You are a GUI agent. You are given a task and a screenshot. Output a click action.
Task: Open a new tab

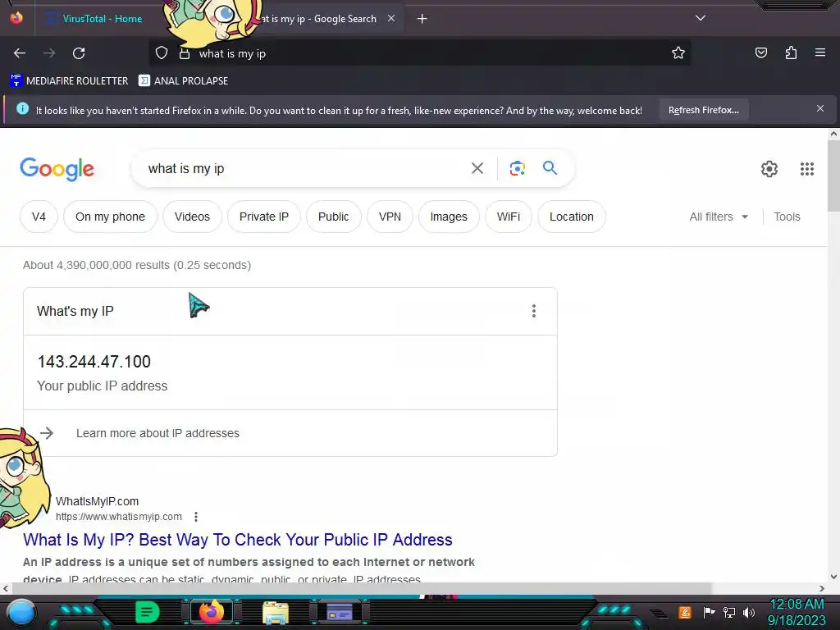(x=422, y=19)
